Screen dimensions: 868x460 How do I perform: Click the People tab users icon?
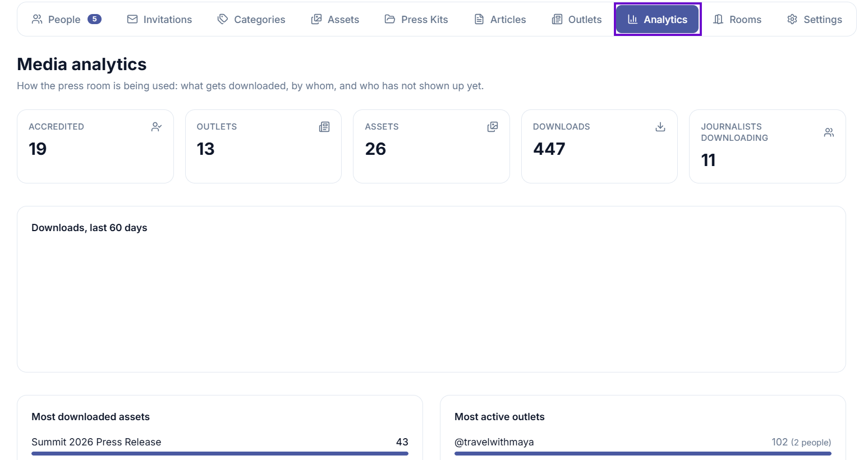tap(37, 19)
